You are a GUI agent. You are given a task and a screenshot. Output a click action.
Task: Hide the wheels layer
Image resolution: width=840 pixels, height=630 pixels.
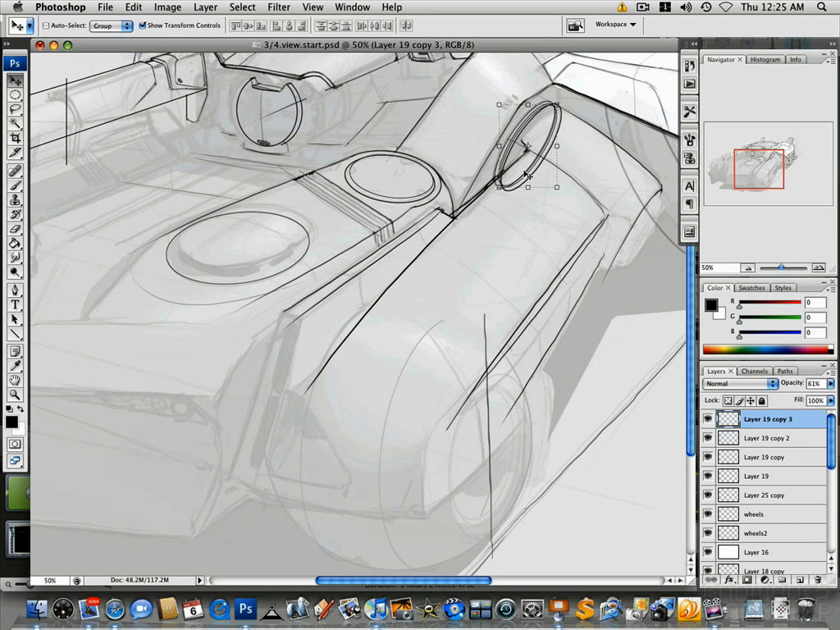pyautogui.click(x=707, y=514)
